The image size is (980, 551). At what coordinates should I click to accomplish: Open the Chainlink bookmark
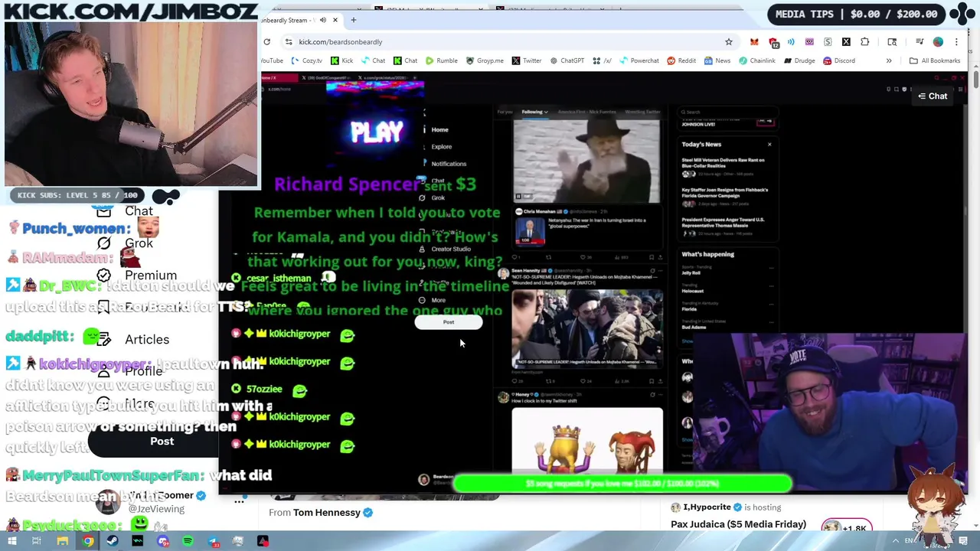tap(756, 60)
